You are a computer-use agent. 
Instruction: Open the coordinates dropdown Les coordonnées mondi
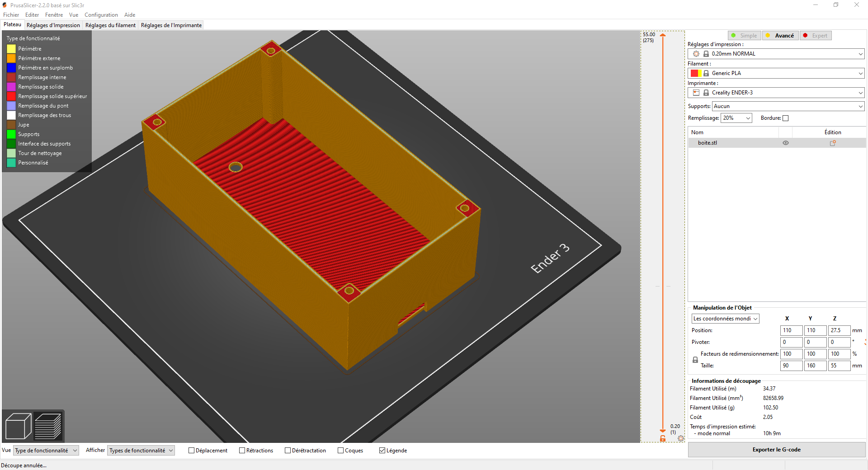pos(725,319)
